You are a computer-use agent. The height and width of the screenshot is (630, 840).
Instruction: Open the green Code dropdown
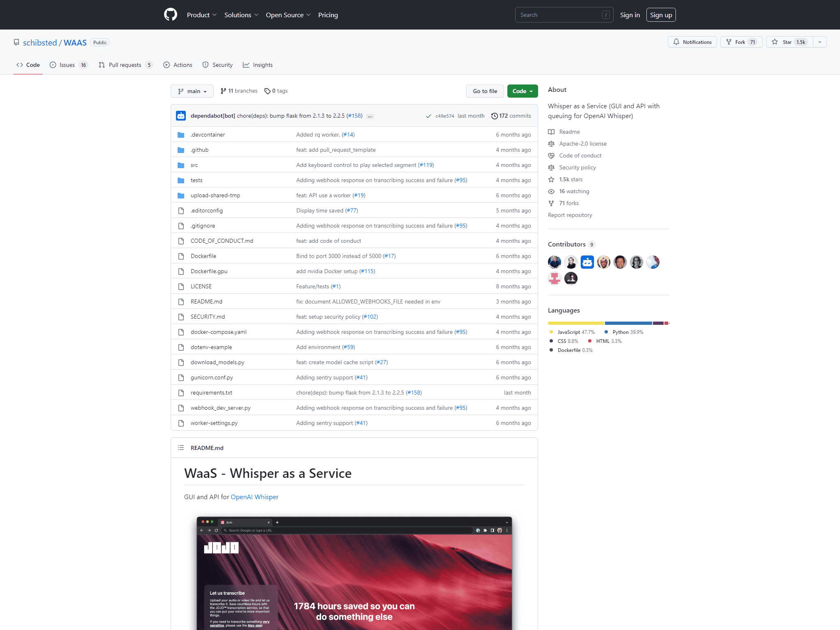523,91
